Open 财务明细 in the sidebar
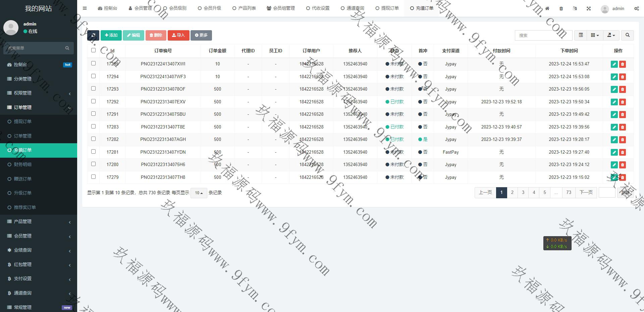Viewport: 644px width, 312px height. (x=22, y=164)
